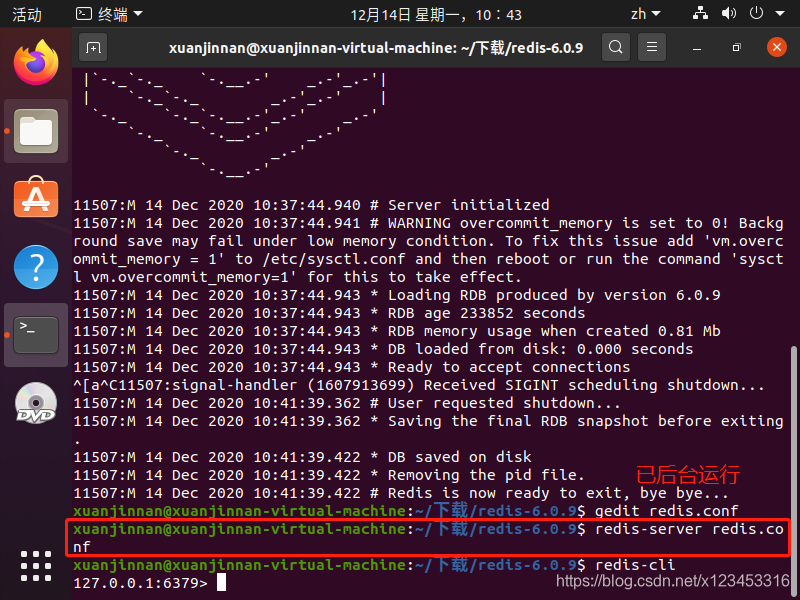Open the 终端 app menu
The width and height of the screenshot is (800, 600).
109,14
